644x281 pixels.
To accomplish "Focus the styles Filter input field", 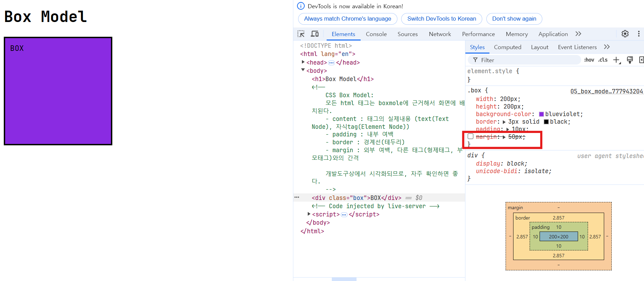I will 524,60.
